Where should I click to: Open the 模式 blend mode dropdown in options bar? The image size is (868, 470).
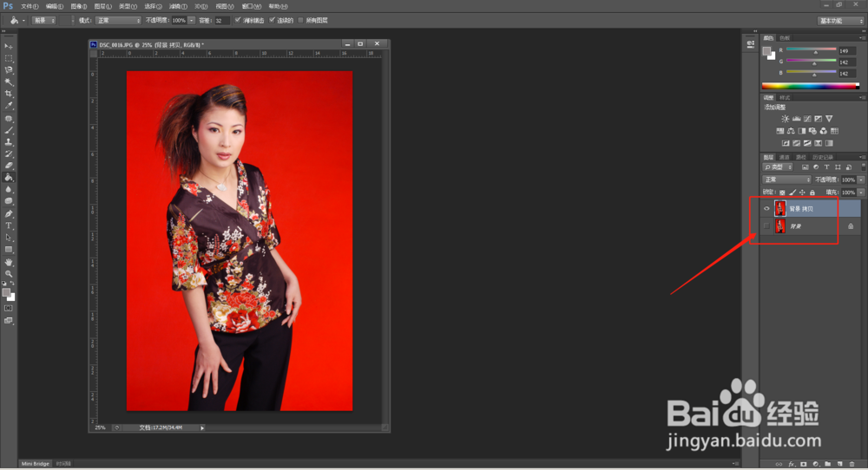click(x=118, y=21)
